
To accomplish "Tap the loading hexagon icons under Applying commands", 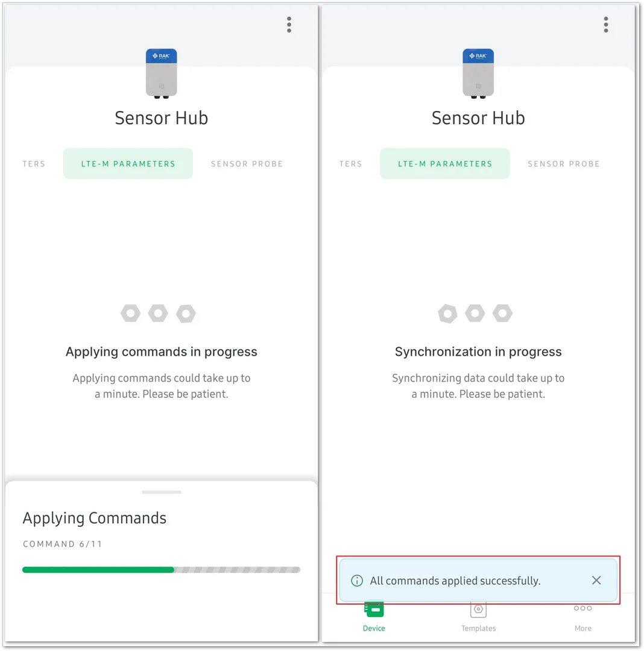I will click(x=158, y=313).
